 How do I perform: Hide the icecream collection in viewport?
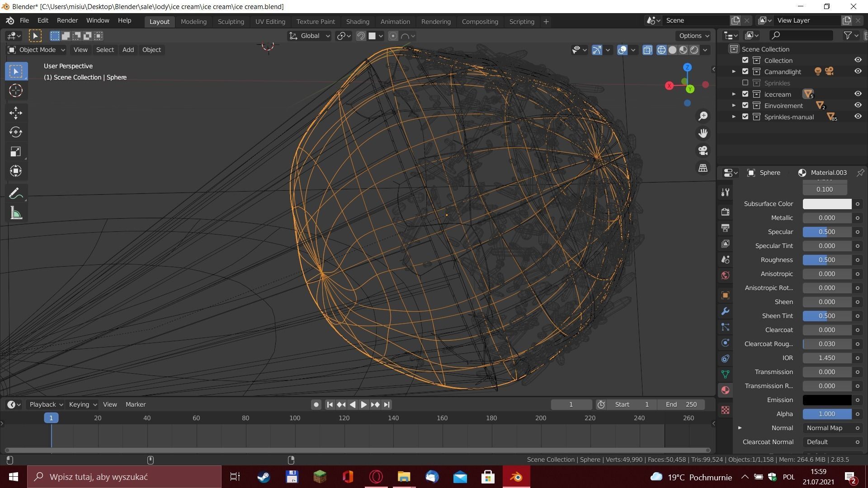pos(858,94)
